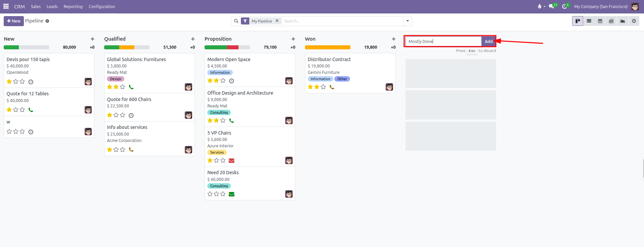
Task: Open the red email activity on 5 VP Chairs
Action: pos(231,160)
